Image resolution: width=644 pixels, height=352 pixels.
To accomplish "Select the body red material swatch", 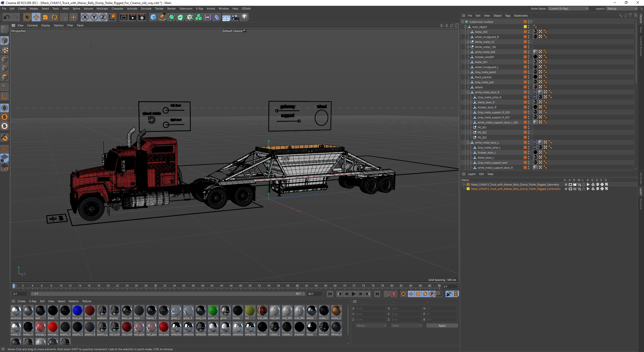I will [90, 312].
